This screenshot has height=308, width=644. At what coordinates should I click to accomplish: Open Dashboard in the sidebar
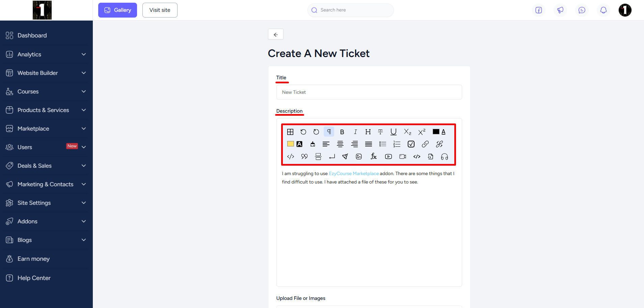(46, 35)
